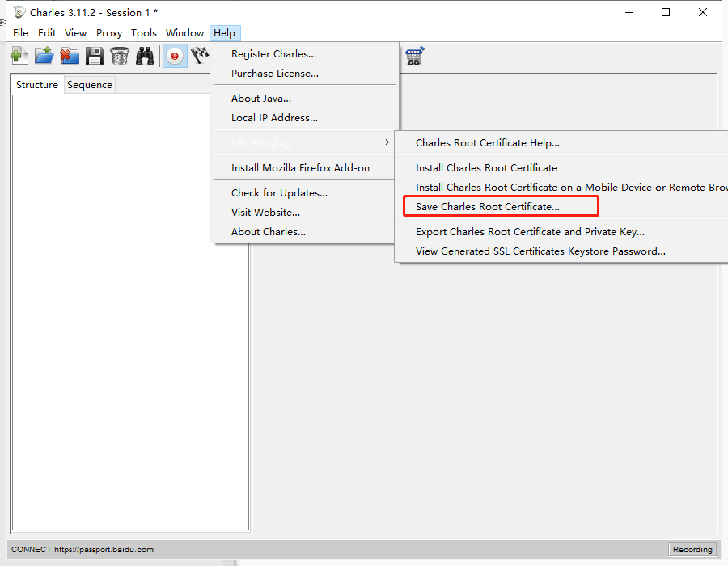Viewport: 728px width, 566px height.
Task: Click CONNECT https://passport.baidu.com status text
Action: coord(83,549)
